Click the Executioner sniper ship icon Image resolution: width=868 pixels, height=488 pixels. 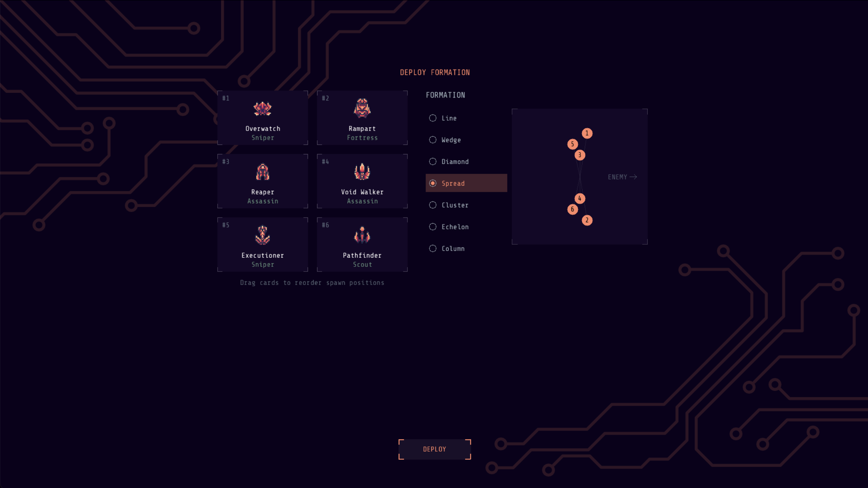263,235
